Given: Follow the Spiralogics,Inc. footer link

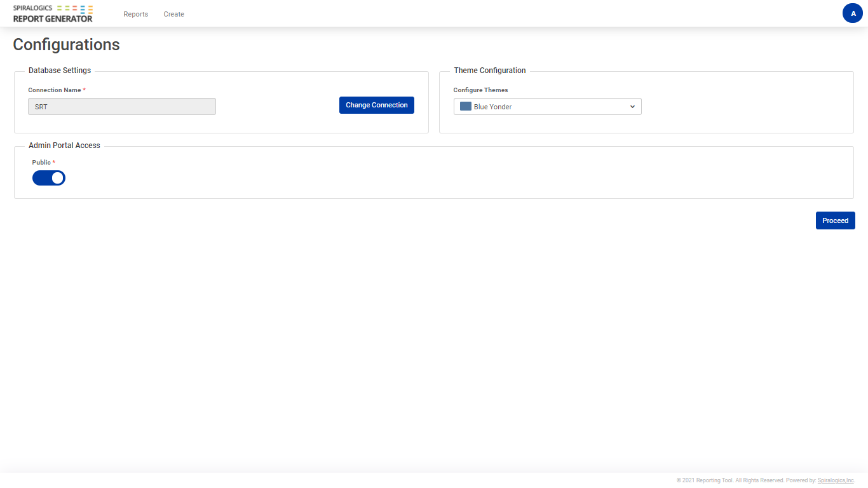Looking at the screenshot, I should (836, 480).
